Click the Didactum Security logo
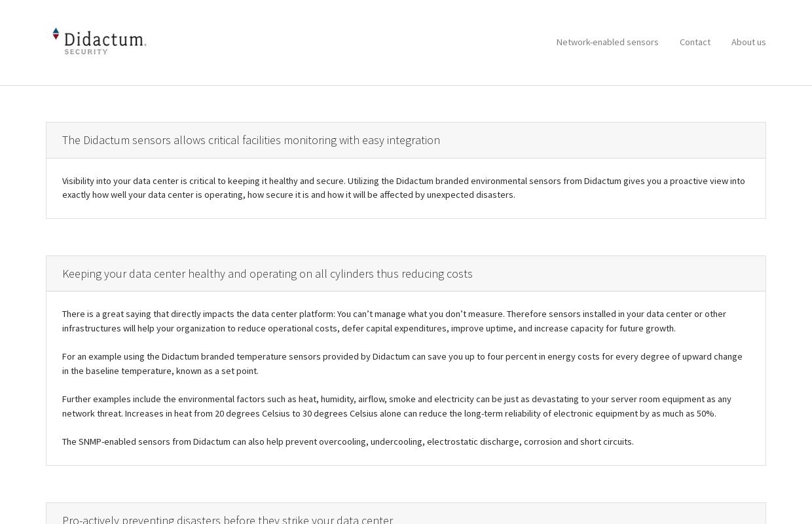Image resolution: width=812 pixels, height=524 pixels. (100, 41)
